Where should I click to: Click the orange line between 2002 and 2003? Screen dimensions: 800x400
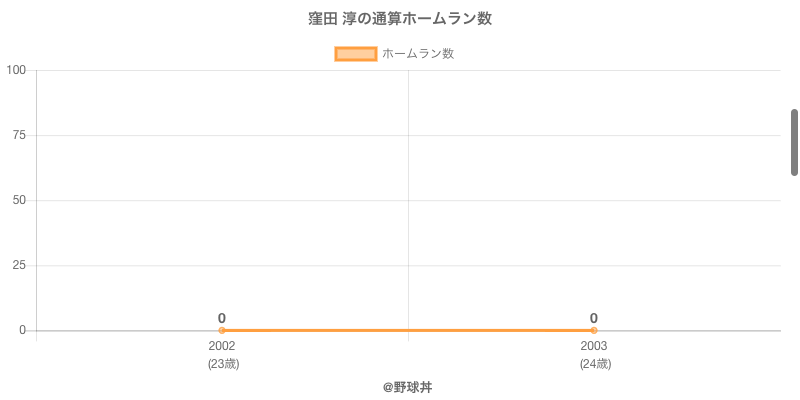tap(408, 330)
